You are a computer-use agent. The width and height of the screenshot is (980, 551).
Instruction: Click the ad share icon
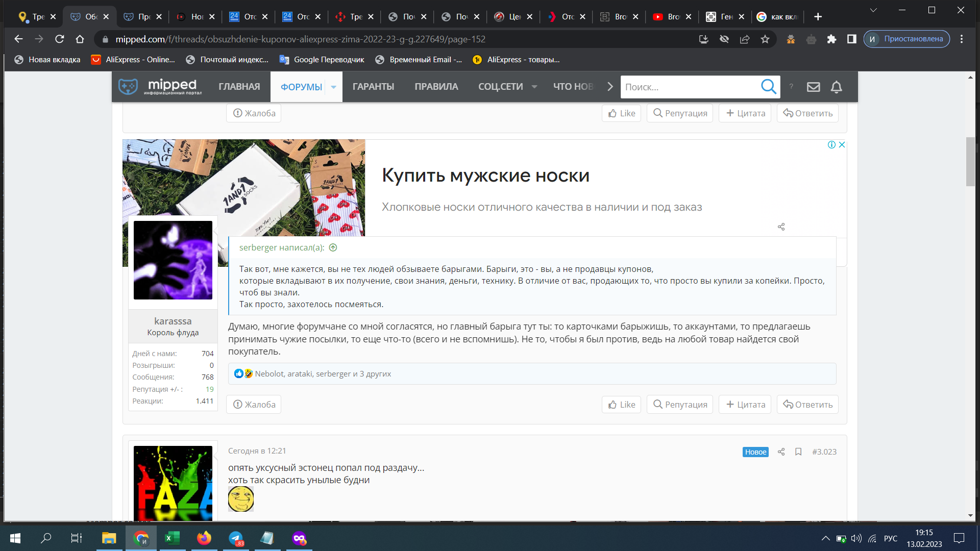click(781, 227)
